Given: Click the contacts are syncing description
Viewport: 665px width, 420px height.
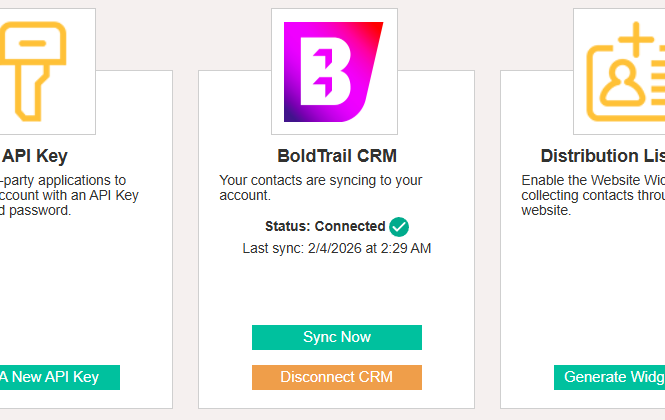Looking at the screenshot, I should [321, 188].
